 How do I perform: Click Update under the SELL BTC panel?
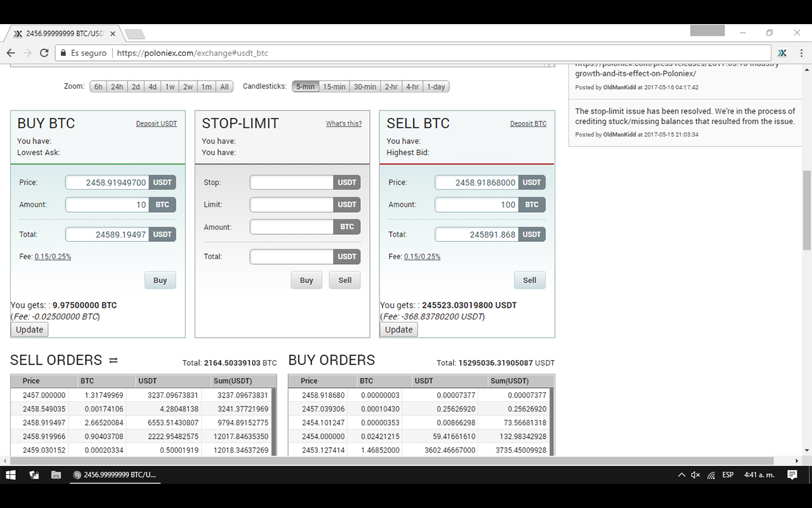click(x=399, y=330)
